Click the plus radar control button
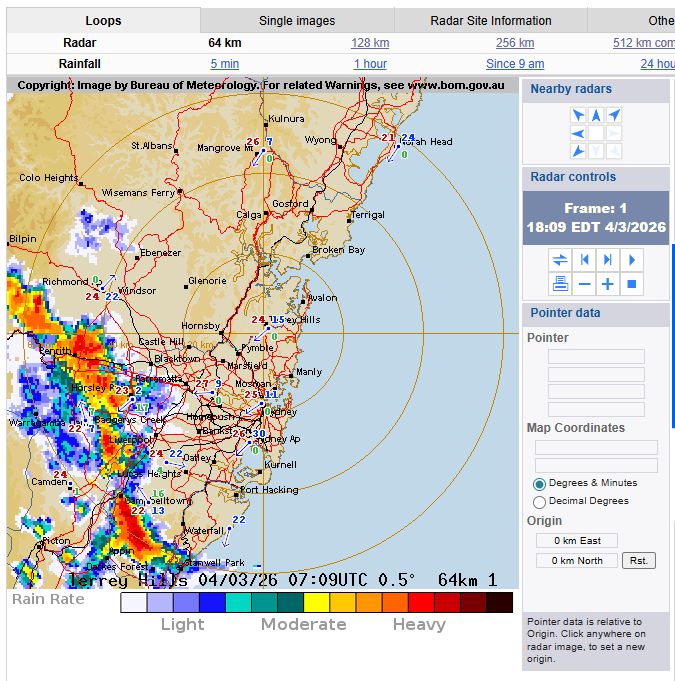This screenshot has width=675, height=681. (x=608, y=284)
